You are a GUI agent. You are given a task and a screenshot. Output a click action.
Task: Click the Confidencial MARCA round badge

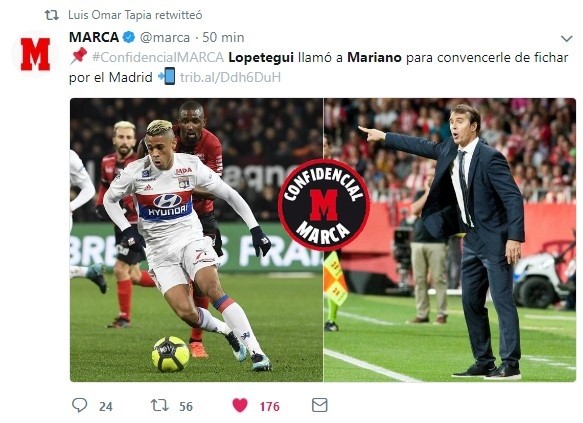click(323, 205)
